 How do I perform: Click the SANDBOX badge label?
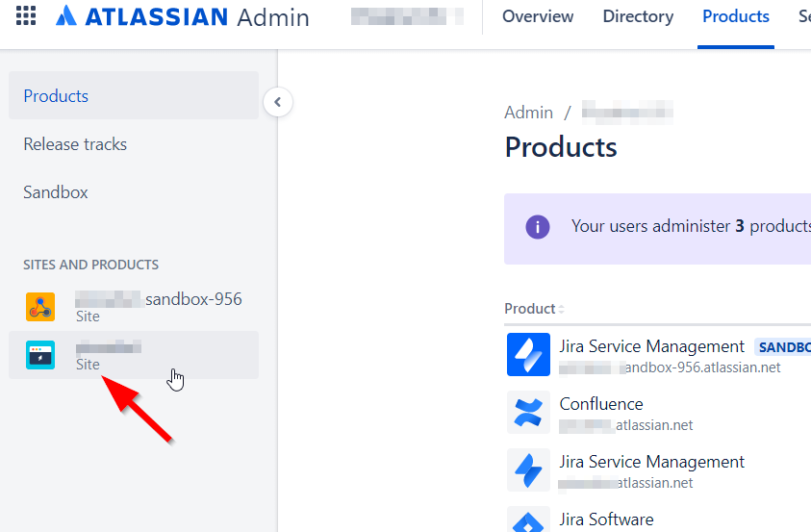[x=782, y=347]
